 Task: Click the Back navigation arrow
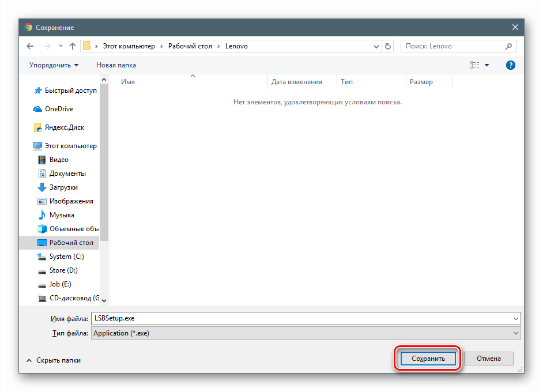[30, 46]
